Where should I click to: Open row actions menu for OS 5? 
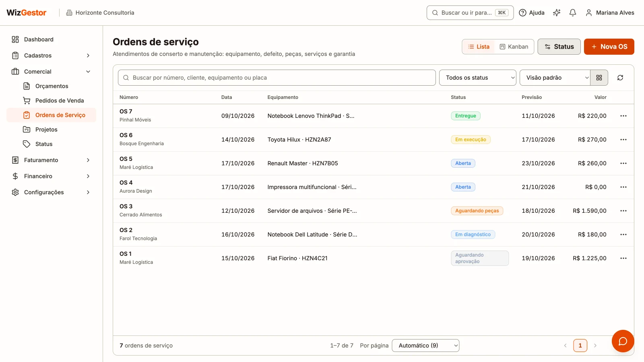pos(623,163)
